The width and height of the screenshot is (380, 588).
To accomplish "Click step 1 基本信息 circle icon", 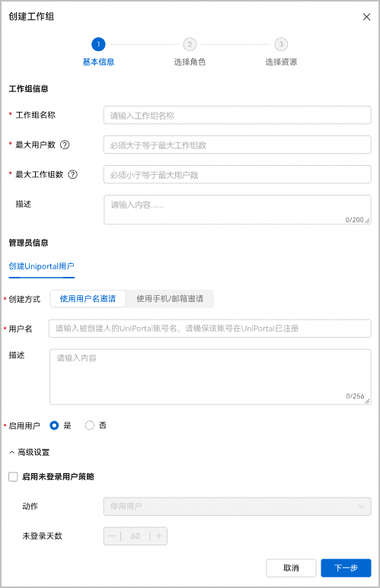I will pyautogui.click(x=98, y=44).
